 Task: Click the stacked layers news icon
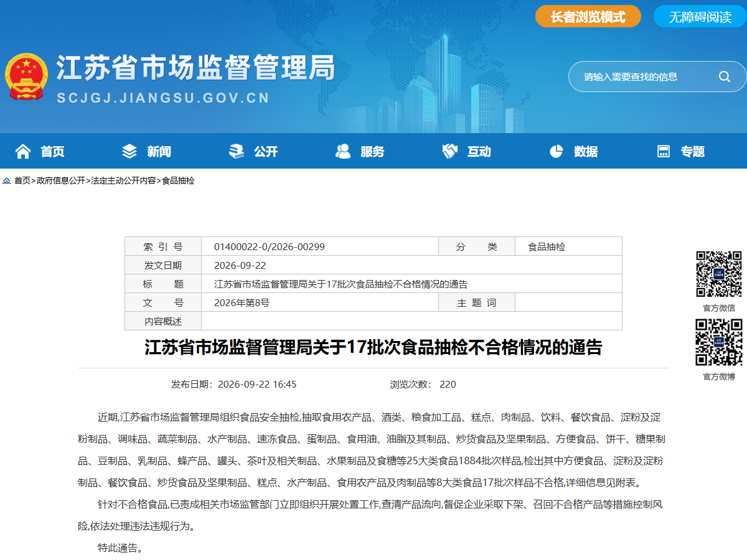pyautogui.click(x=129, y=151)
